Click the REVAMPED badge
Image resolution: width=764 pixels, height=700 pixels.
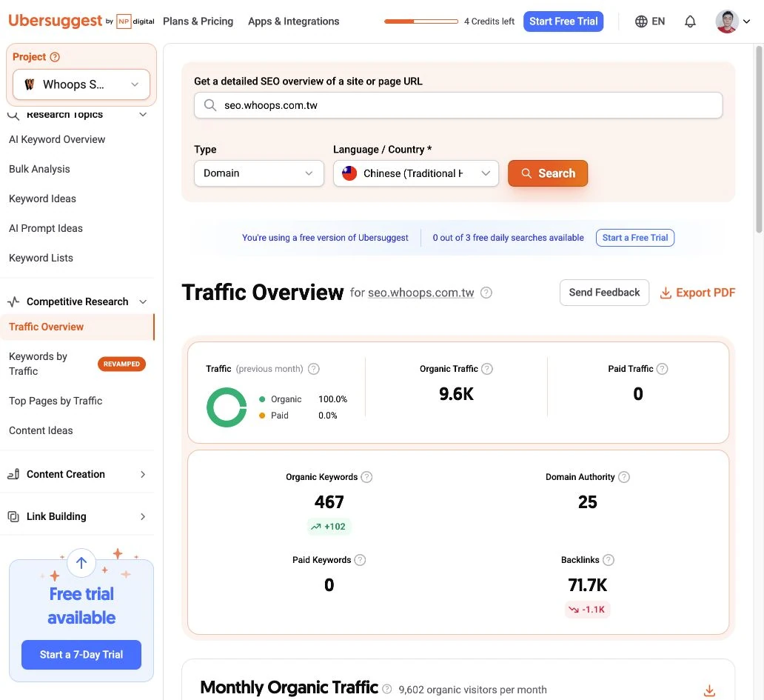(x=121, y=364)
